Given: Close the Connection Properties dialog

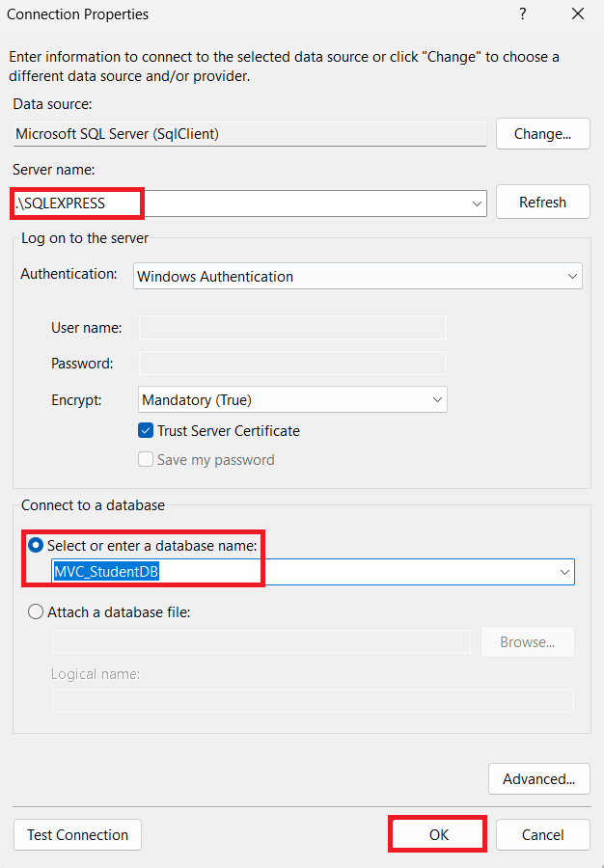Looking at the screenshot, I should 578,14.
